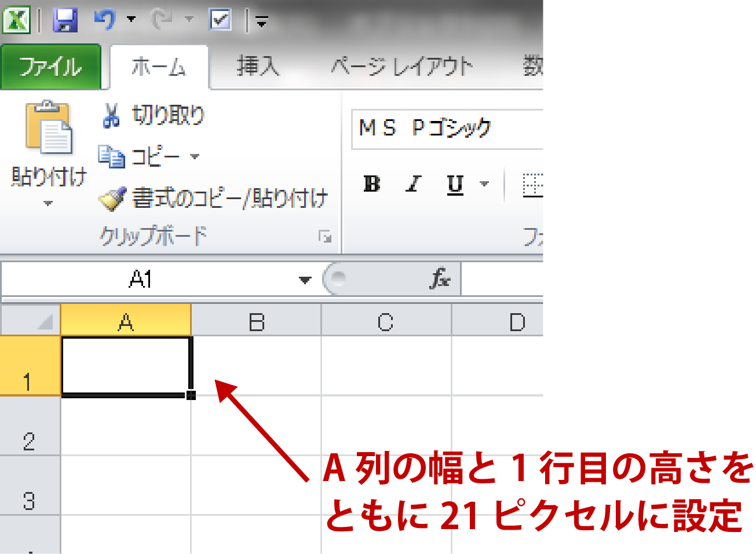Toggle Underline on the selected cell
This screenshot has width=756, height=554.
455,184
